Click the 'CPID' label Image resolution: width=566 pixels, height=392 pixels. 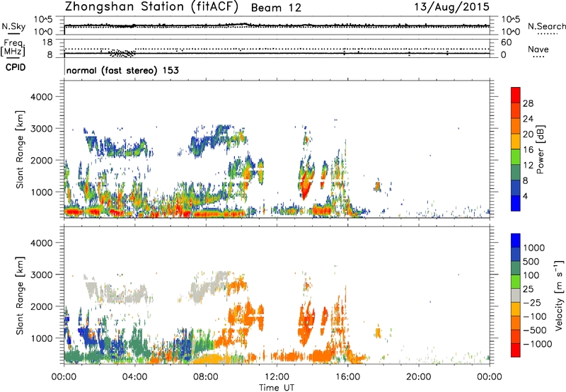[x=16, y=67]
